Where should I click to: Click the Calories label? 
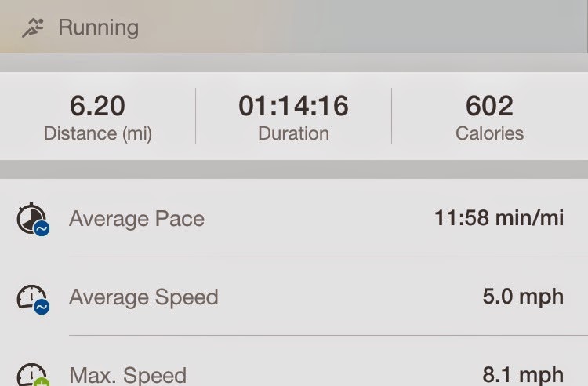coord(489,133)
